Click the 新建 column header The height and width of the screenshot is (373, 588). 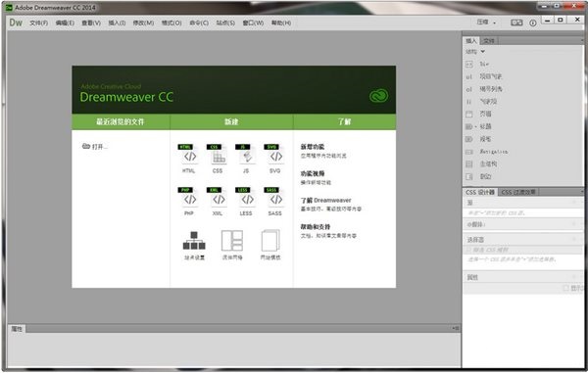(x=231, y=121)
